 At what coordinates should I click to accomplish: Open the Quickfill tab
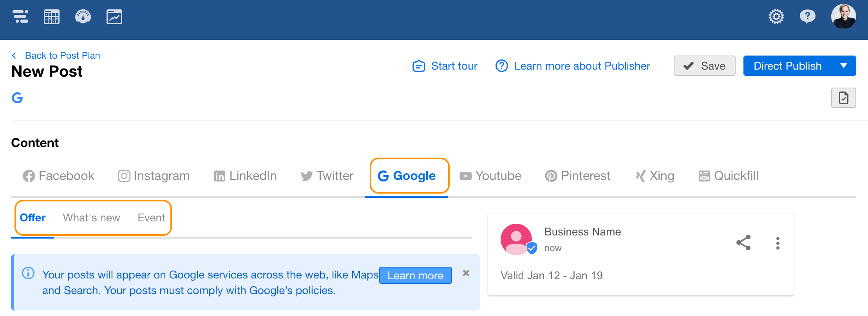click(729, 176)
